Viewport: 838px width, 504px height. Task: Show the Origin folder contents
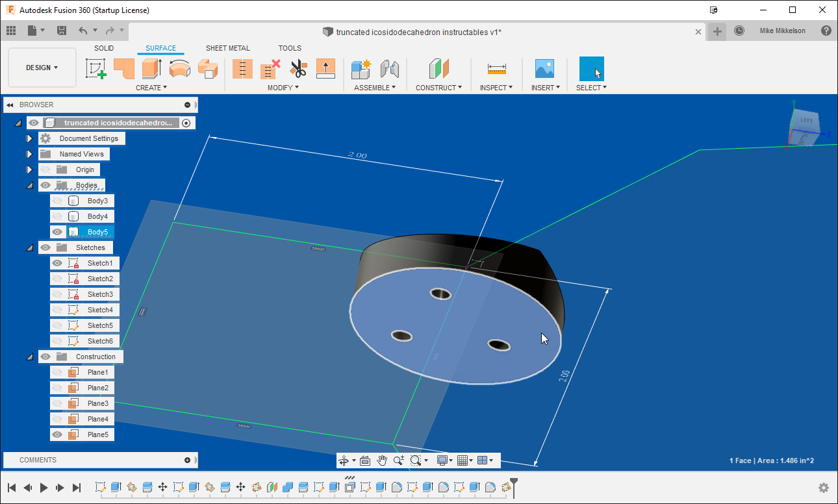[x=29, y=169]
